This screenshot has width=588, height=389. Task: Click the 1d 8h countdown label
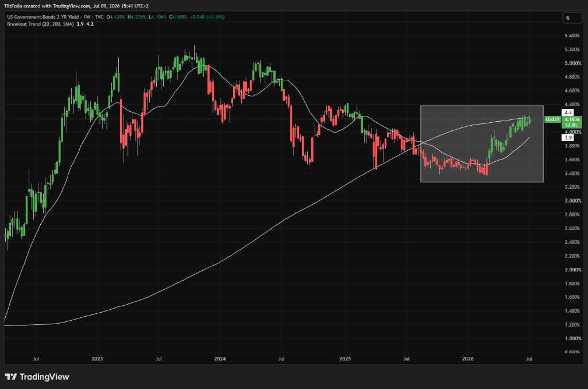click(571, 125)
